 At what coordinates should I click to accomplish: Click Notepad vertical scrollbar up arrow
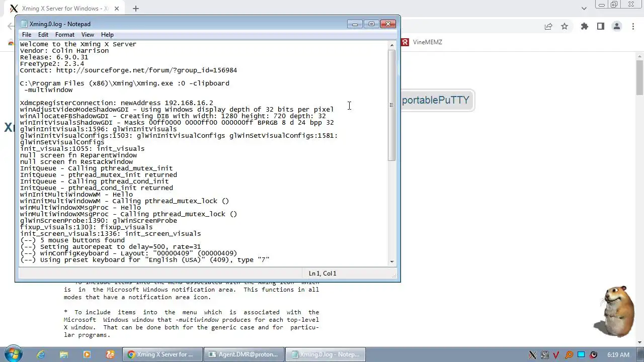click(x=392, y=45)
